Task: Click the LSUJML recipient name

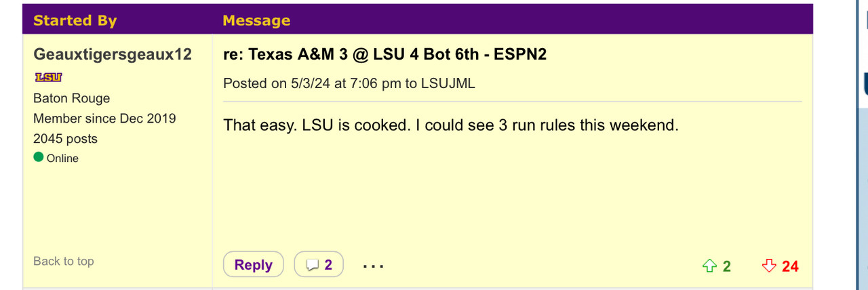Action: (x=448, y=84)
